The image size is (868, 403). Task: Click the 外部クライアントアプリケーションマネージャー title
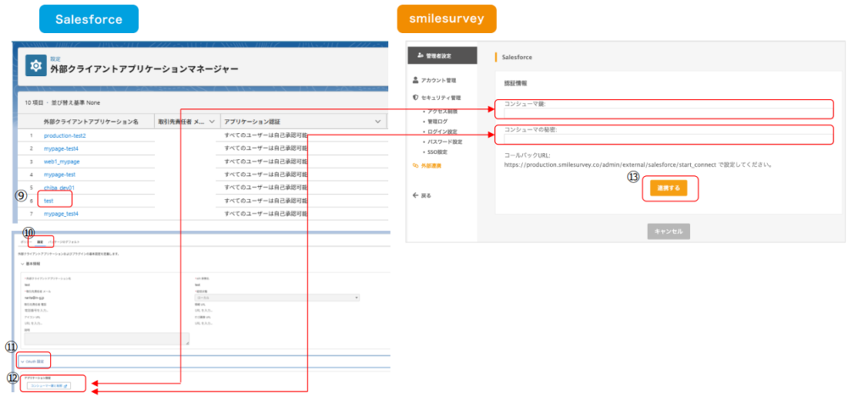144,69
